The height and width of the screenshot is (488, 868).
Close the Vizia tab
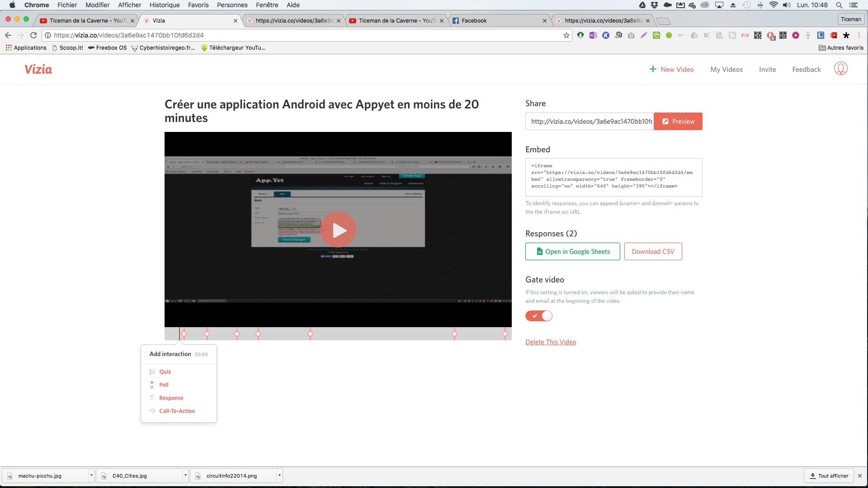pos(236,21)
